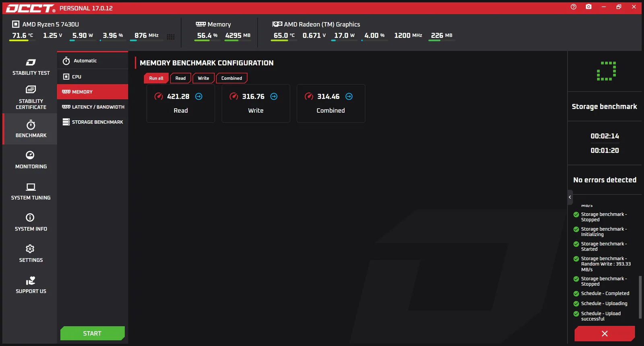Open details arrow for Read score

pyautogui.click(x=199, y=97)
